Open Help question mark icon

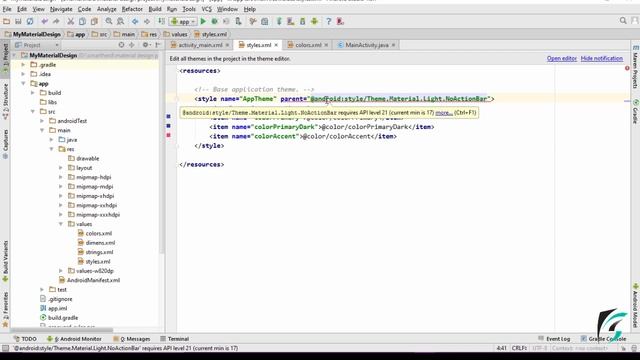click(x=329, y=21)
